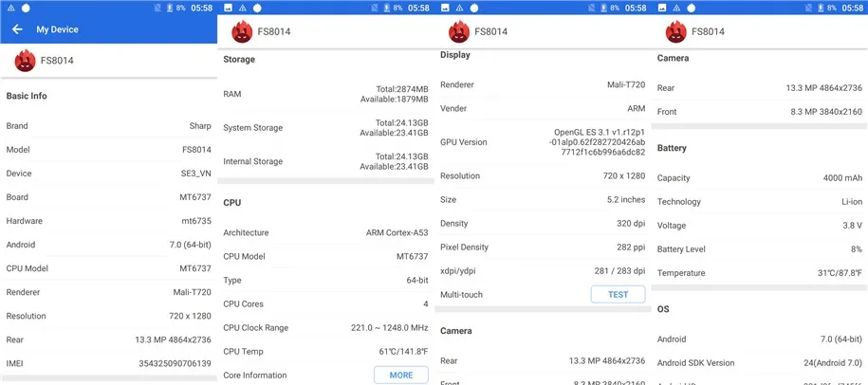
Task: Select the Resolution row under Basic Info
Action: [108, 316]
